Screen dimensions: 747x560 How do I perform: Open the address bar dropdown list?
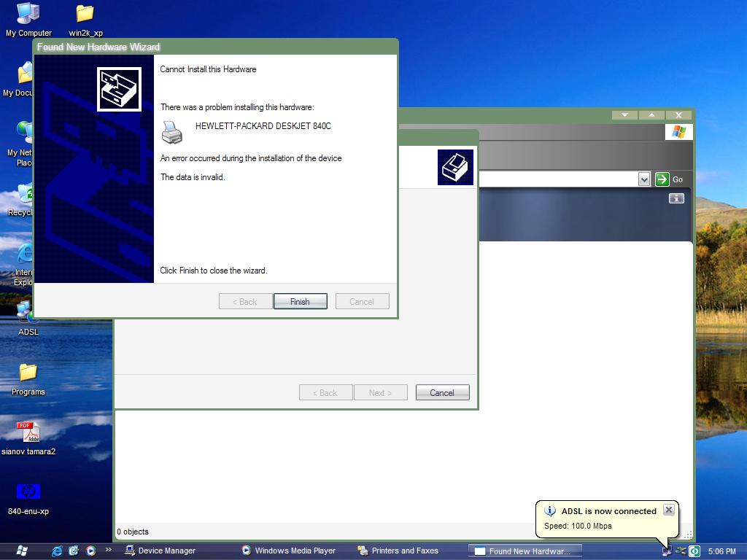(643, 179)
